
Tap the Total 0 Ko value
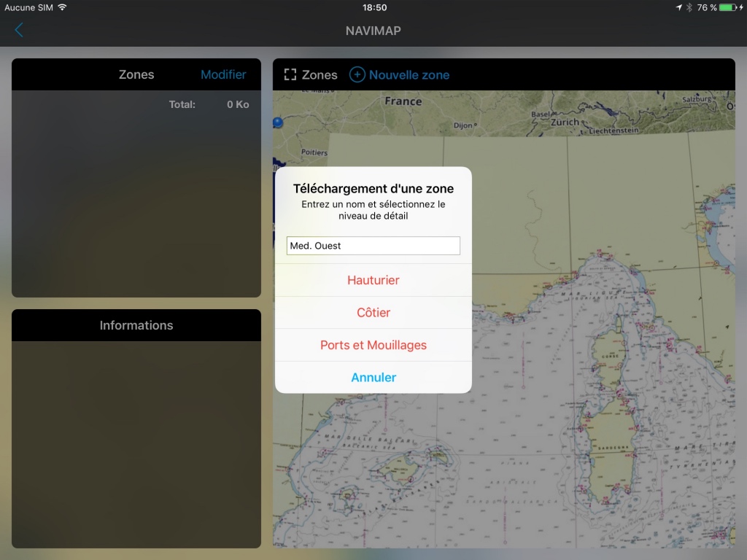[x=238, y=104]
